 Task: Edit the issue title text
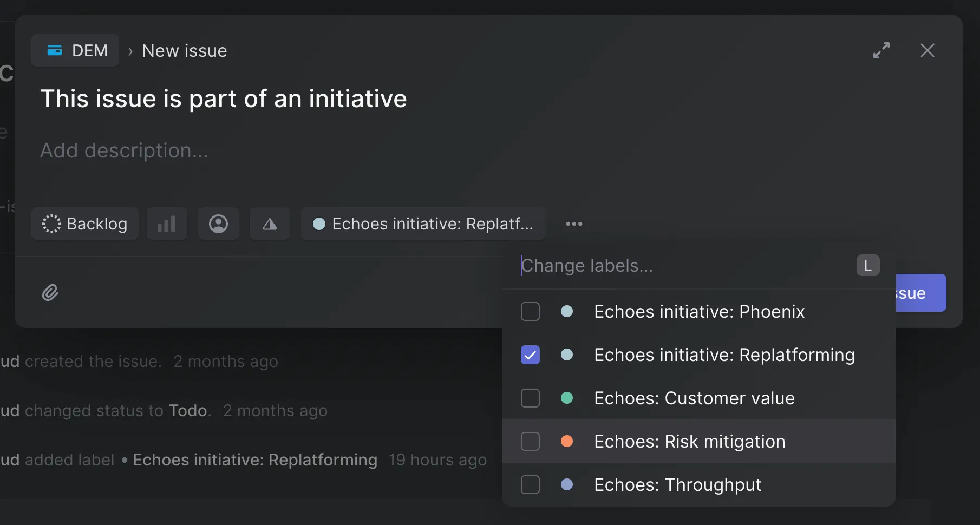point(224,99)
